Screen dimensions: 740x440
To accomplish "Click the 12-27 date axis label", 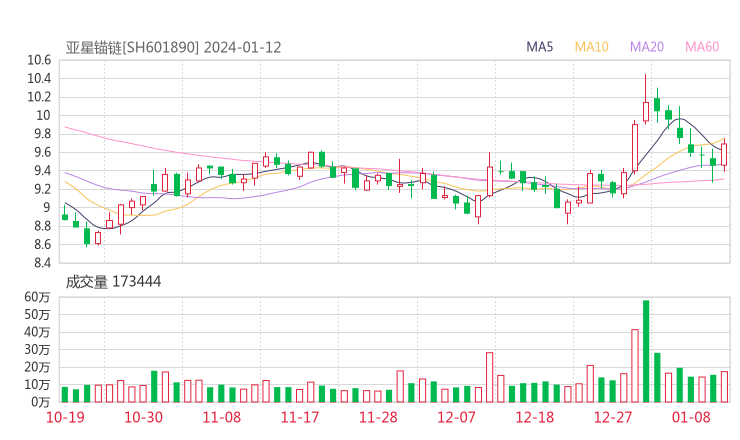I will [x=612, y=417].
